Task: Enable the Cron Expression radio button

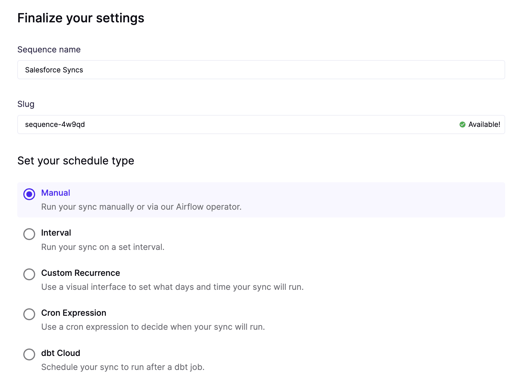Action: tap(29, 314)
